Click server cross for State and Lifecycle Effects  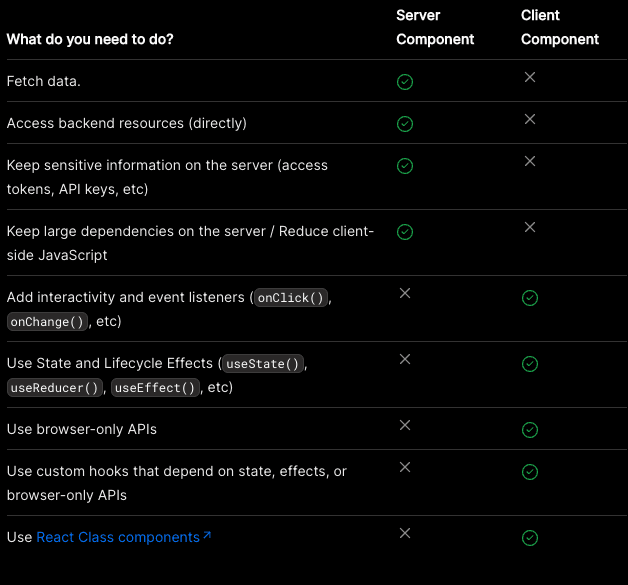[405, 359]
